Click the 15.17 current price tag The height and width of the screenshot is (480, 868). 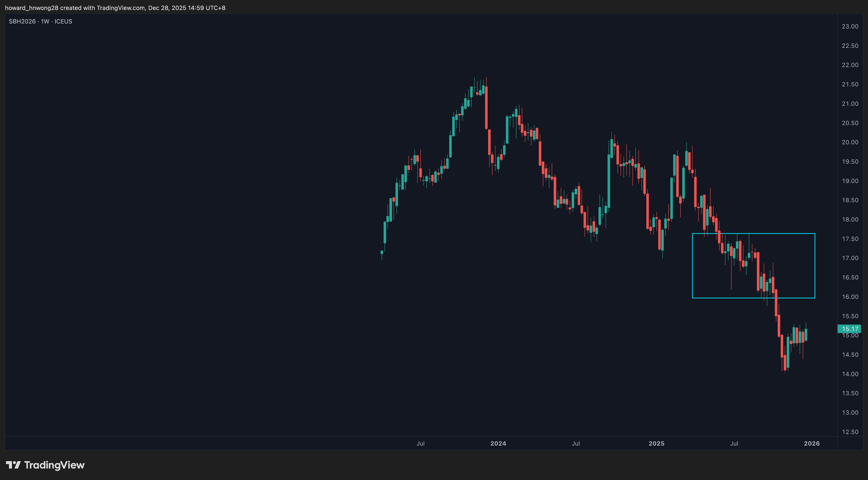click(x=849, y=329)
